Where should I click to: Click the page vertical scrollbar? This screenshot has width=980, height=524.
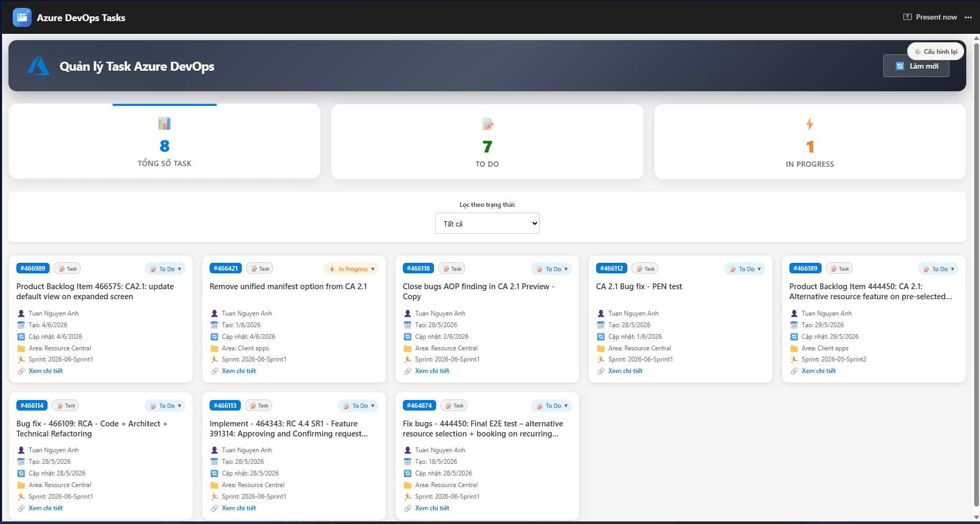click(976, 274)
